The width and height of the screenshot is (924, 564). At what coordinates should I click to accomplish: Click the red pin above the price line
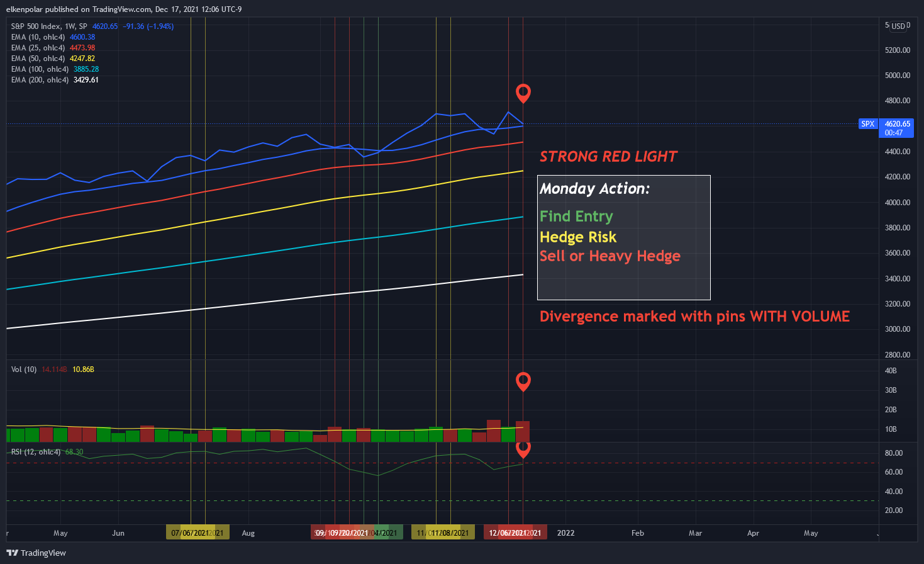(523, 93)
